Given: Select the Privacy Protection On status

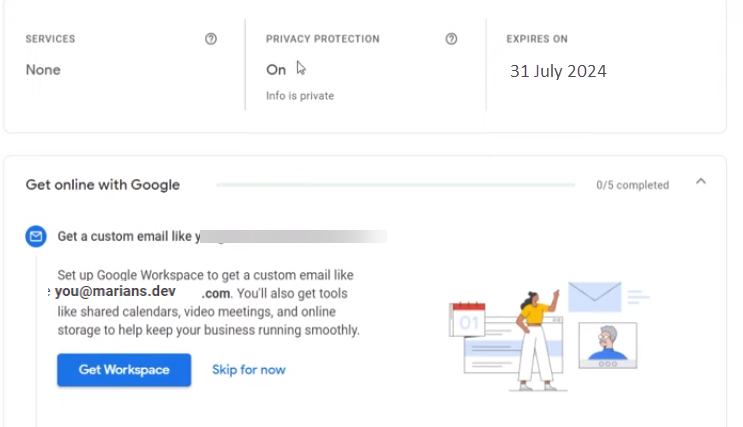Looking at the screenshot, I should pos(276,70).
